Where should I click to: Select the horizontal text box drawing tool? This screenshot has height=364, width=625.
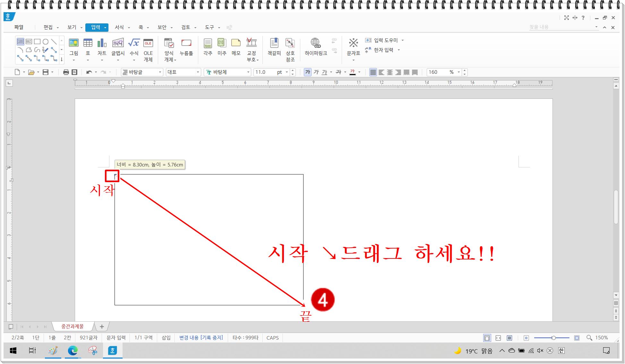(x=21, y=42)
